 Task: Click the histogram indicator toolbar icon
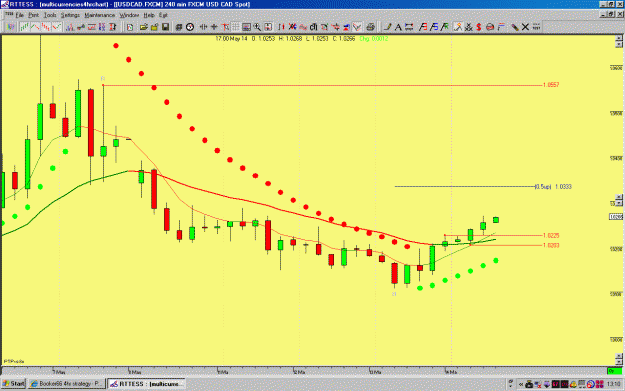pos(70,27)
